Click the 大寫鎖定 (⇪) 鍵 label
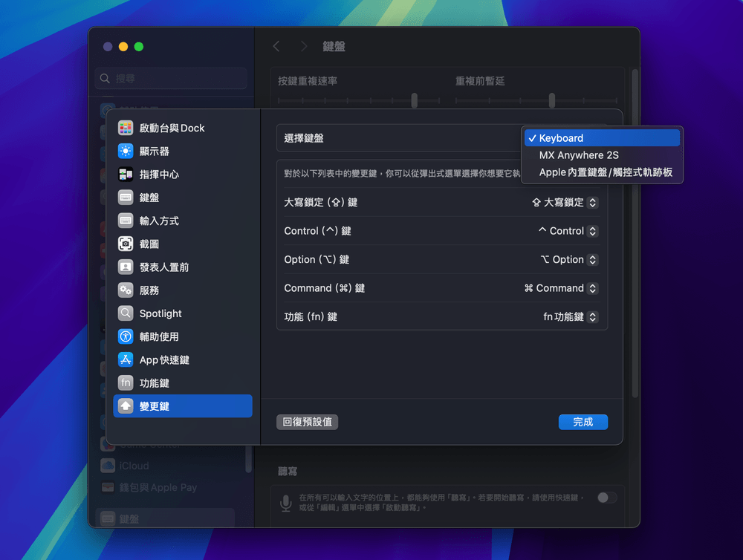The image size is (743, 560). (x=321, y=203)
